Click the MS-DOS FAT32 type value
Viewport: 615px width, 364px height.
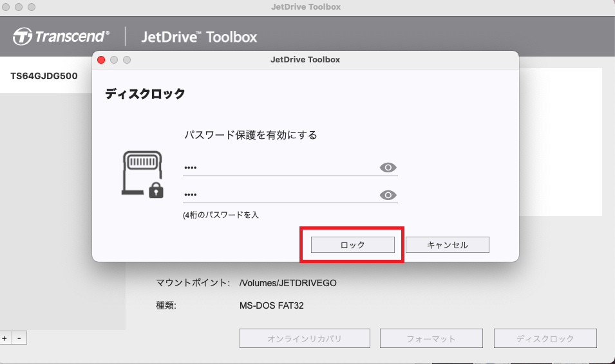[x=271, y=305]
